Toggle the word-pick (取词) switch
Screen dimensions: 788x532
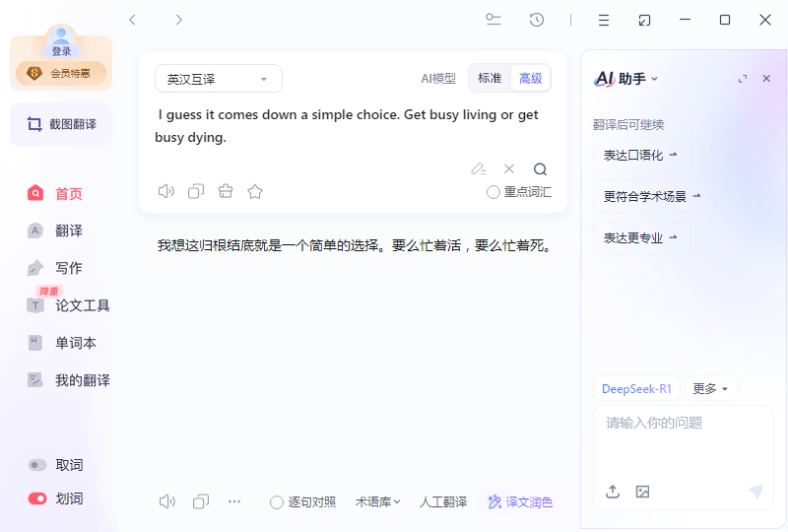[x=37, y=465]
